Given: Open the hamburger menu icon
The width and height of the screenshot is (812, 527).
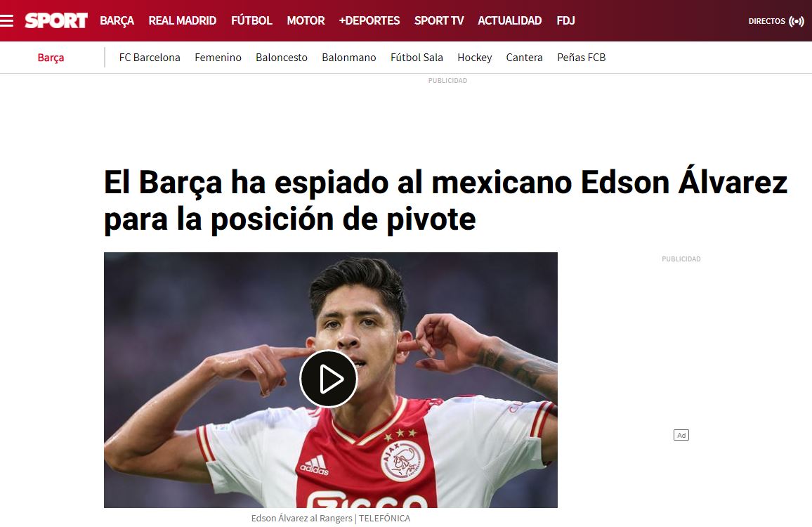Looking at the screenshot, I should point(7,20).
